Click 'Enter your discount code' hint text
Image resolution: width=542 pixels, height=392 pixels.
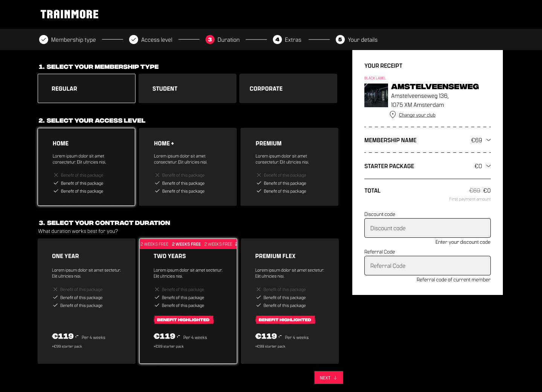463,242
